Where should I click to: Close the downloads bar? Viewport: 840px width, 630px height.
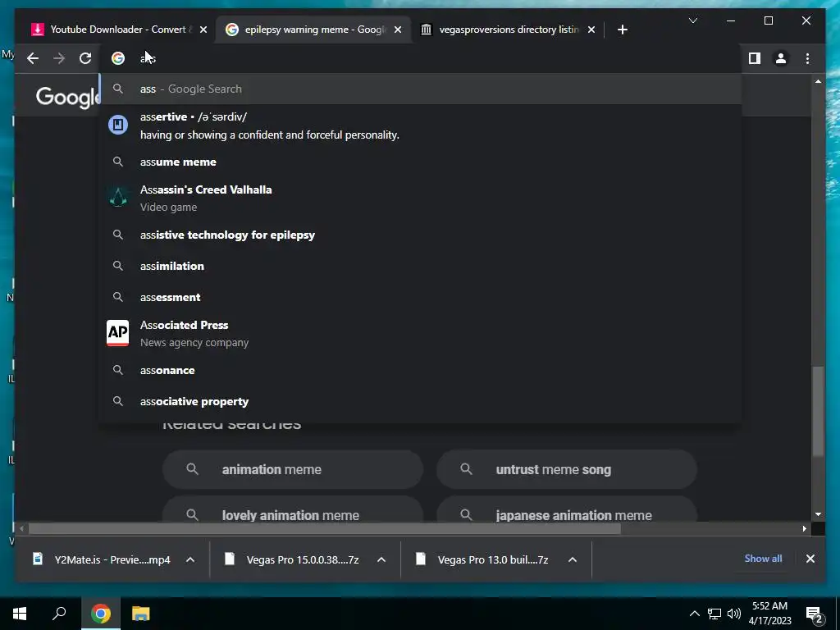810,559
